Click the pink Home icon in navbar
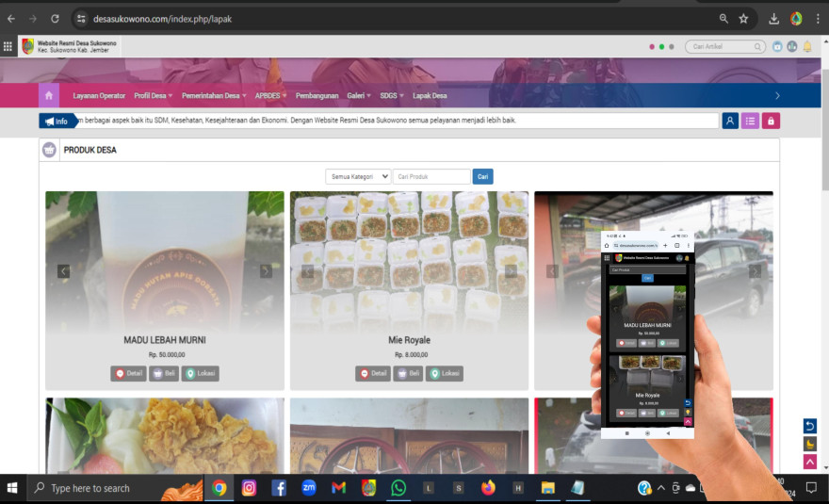 tap(49, 95)
